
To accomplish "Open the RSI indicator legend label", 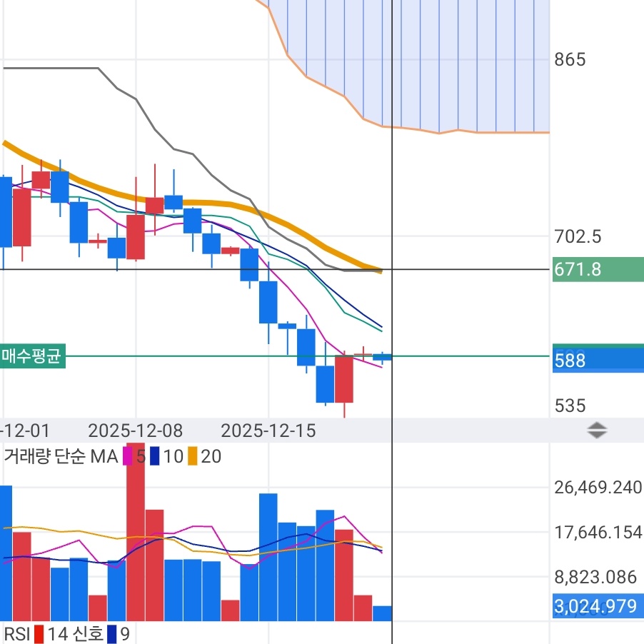I will point(17,634).
